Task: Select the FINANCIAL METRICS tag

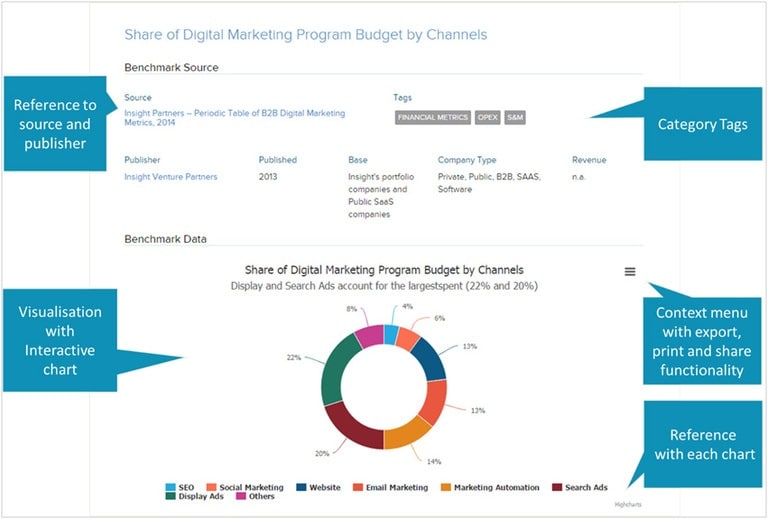Action: [433, 117]
